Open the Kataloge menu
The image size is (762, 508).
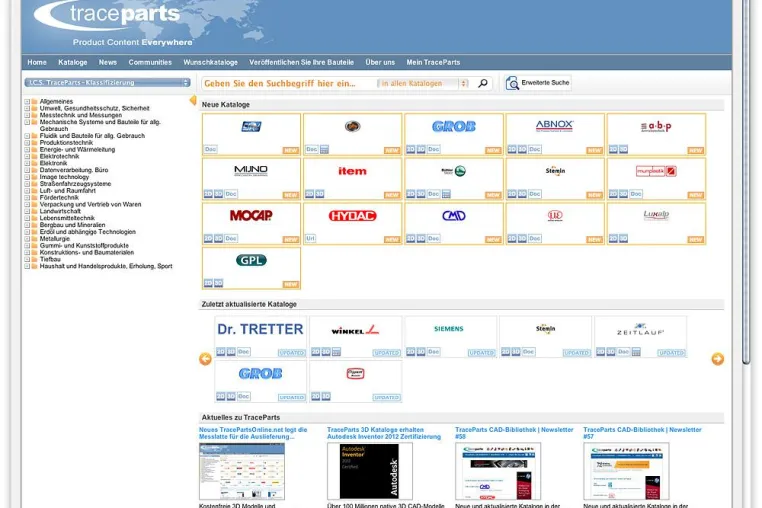pos(72,62)
